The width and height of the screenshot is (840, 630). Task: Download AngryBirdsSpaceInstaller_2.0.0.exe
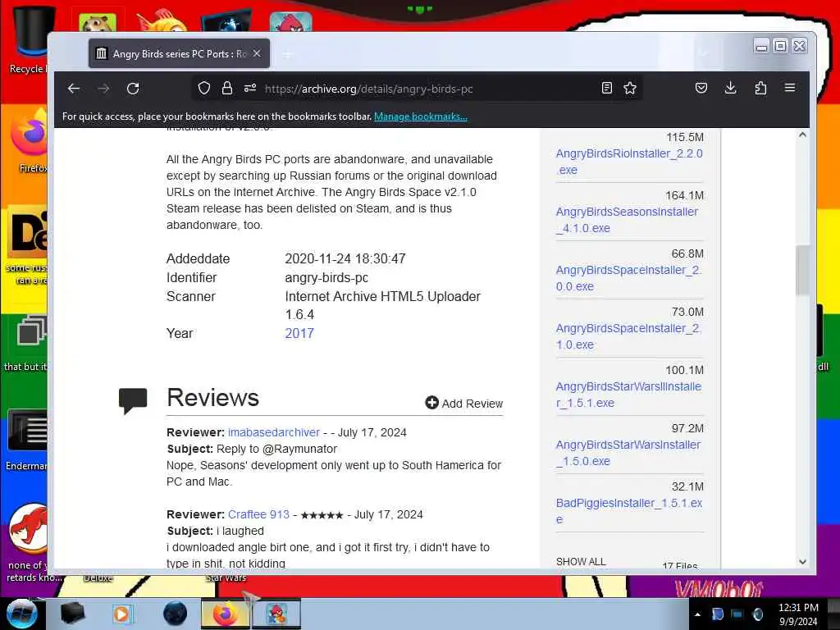628,278
